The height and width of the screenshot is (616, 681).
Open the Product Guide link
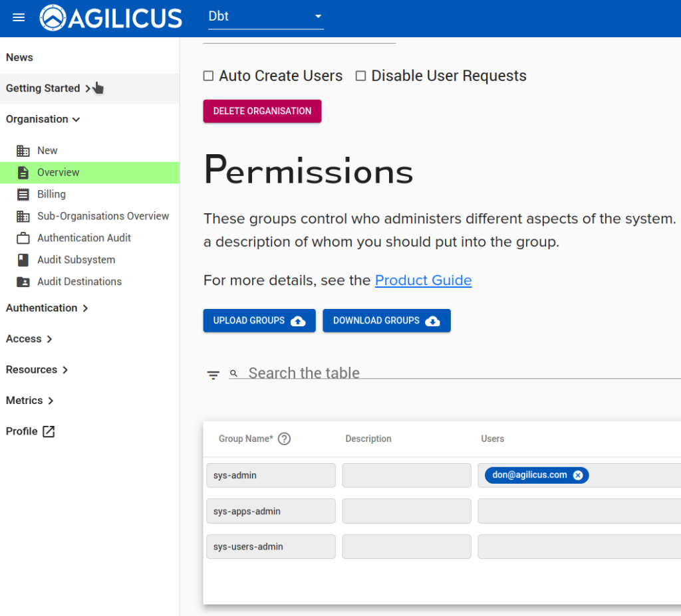(x=423, y=280)
